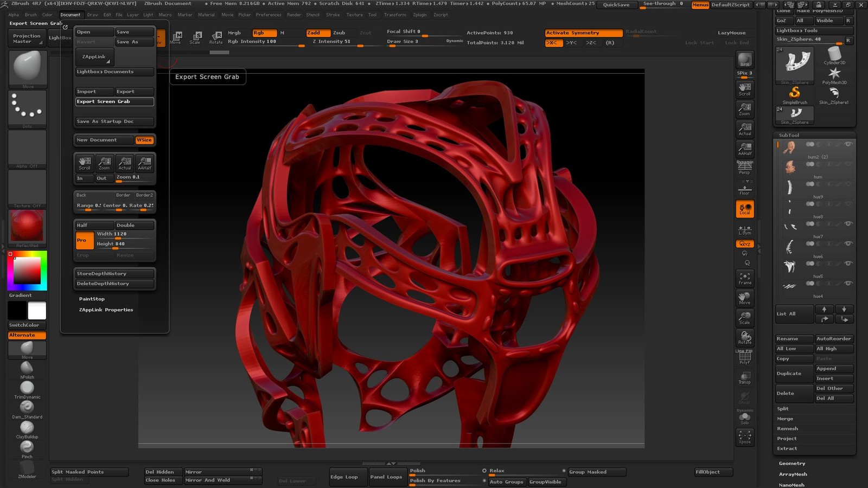
Task: Select the Dam_Standard brush icon
Action: pos(27,409)
